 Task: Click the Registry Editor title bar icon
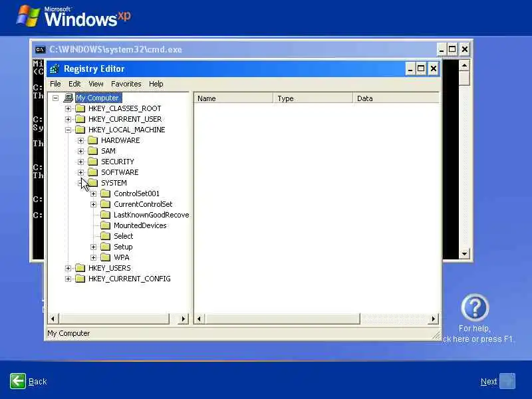coord(55,69)
